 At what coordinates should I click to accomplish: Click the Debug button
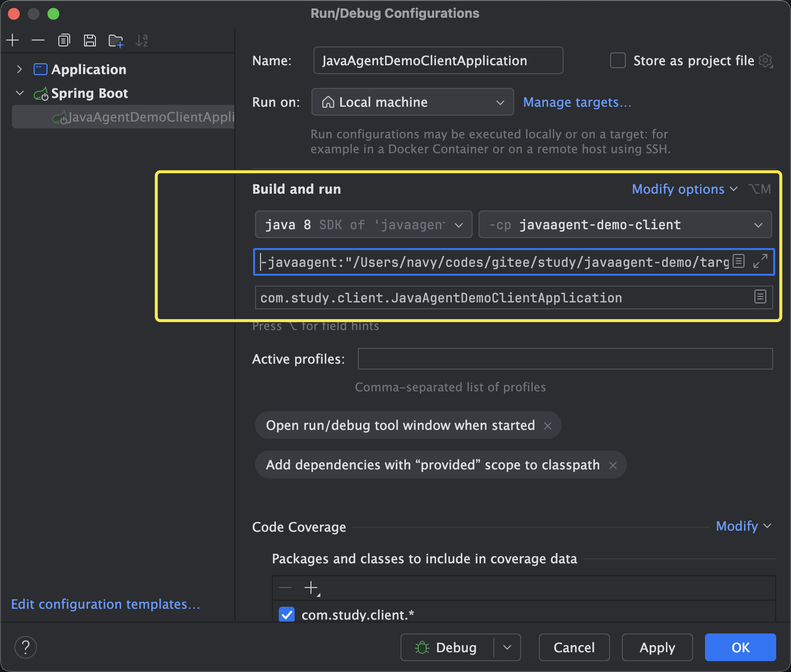pyautogui.click(x=447, y=647)
